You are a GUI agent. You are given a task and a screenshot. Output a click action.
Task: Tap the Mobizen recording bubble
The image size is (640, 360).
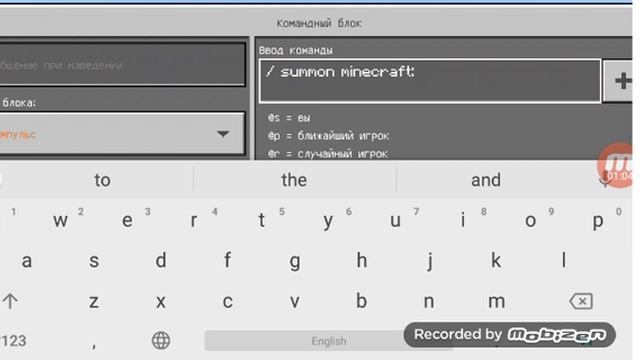[x=615, y=165]
